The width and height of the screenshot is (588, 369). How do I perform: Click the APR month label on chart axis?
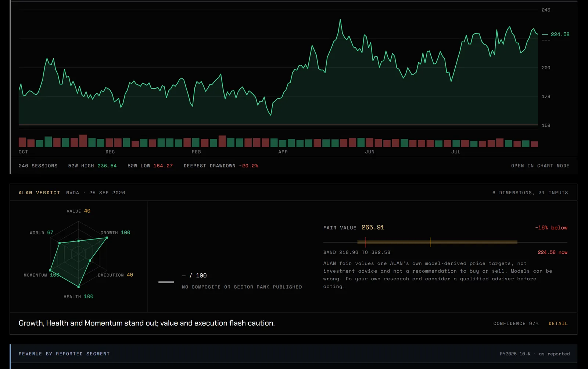click(283, 152)
